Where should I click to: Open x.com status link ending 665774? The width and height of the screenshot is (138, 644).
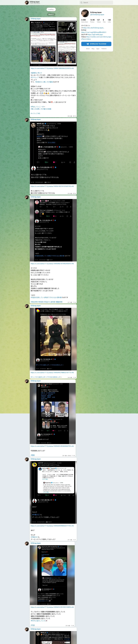click(x=52, y=526)
